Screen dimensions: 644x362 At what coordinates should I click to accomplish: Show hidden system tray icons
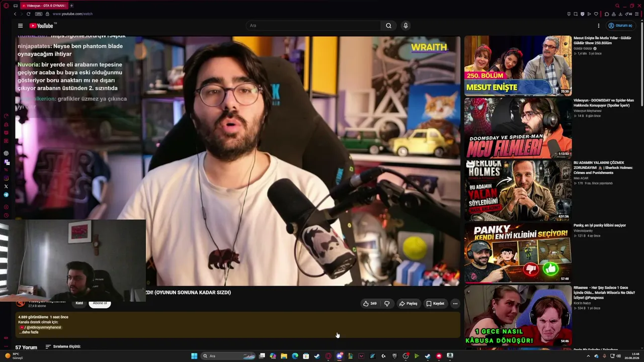pos(588,356)
